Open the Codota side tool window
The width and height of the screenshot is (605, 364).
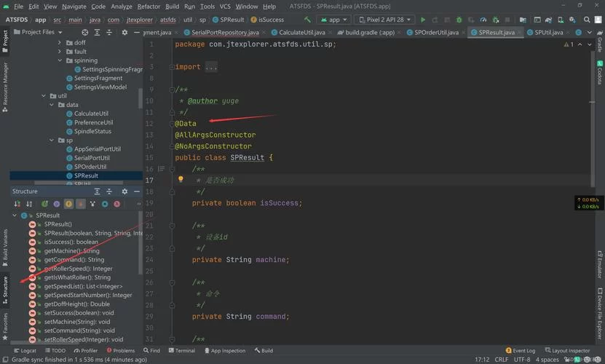click(600, 73)
